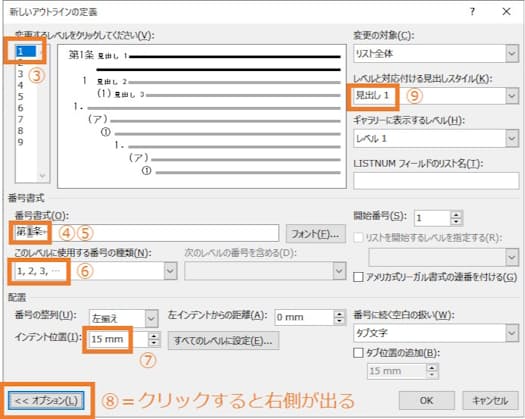Decrease tab position with down spinner
Viewport: 525px width, 419px height.
432,375
